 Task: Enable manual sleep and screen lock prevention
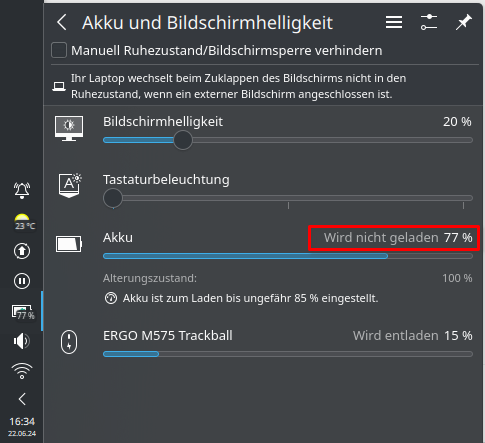tap(59, 50)
